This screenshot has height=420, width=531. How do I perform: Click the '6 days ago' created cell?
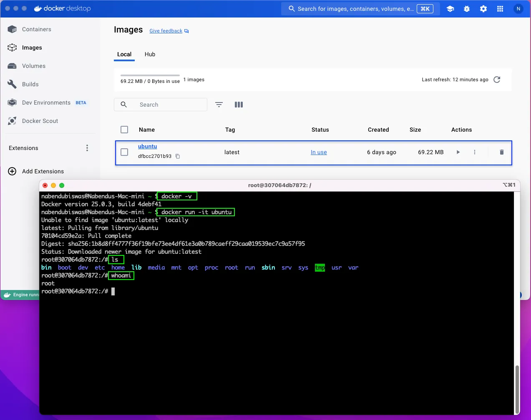(x=382, y=152)
